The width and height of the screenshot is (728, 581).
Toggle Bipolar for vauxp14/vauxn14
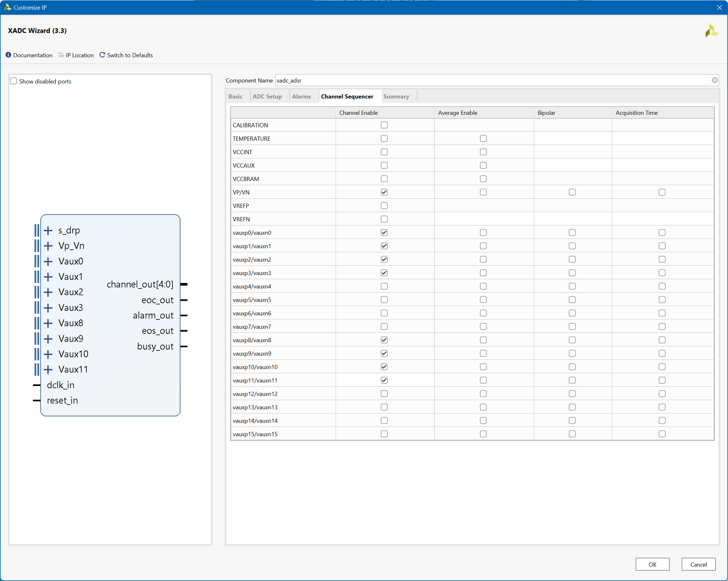572,421
